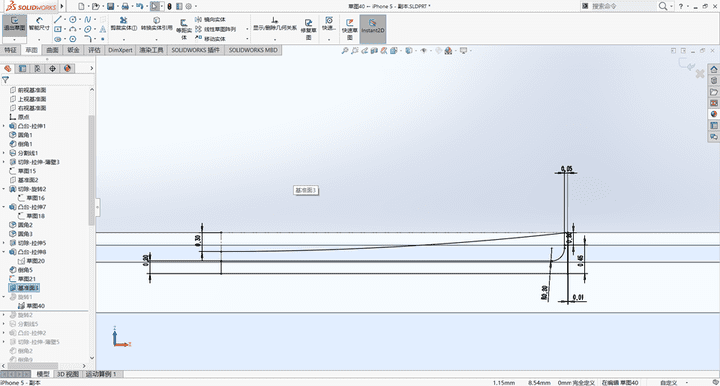Image resolution: width=720 pixels, height=386 pixels.
Task: Click the New document icon
Action: (x=81, y=6)
